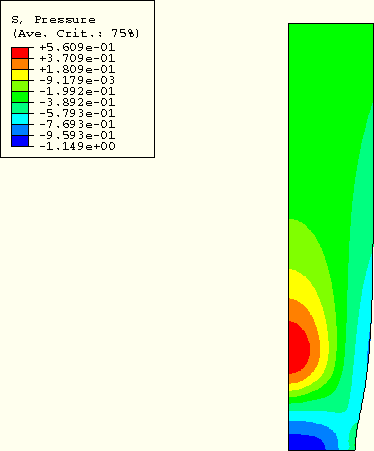Click the red legend color swatch
The width and height of the screenshot is (374, 451).
click(x=20, y=53)
